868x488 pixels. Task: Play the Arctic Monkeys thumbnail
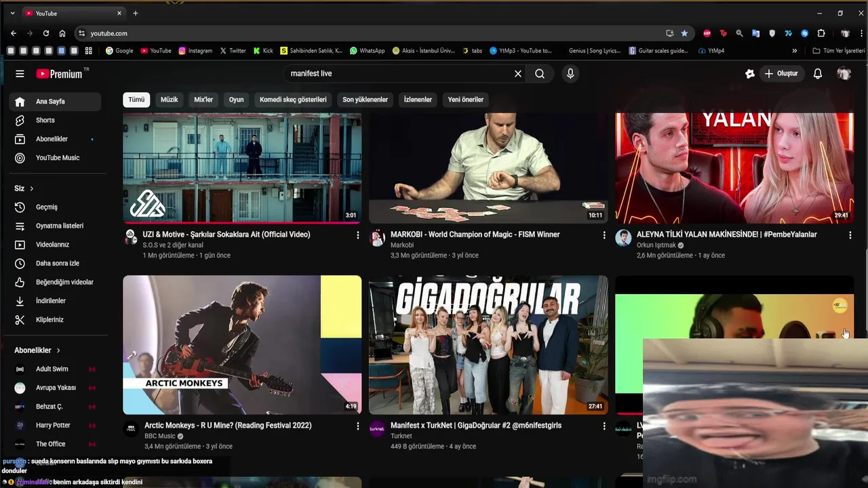(242, 344)
